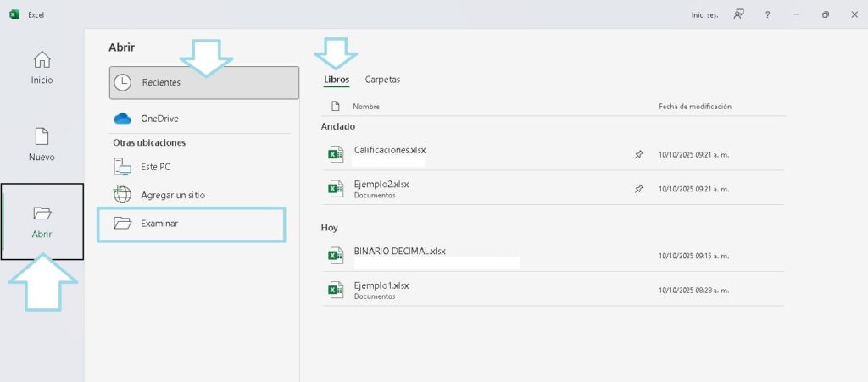Unpin Ejemplo2.xlsx using its pin icon
This screenshot has width=868, height=382.
(639, 189)
